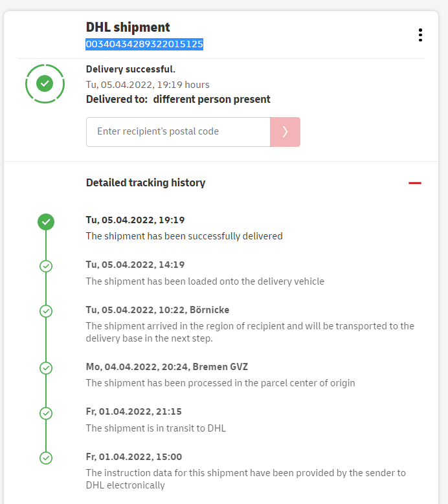Click 'loaded onto the delivery vehicle' entry

[x=205, y=281]
